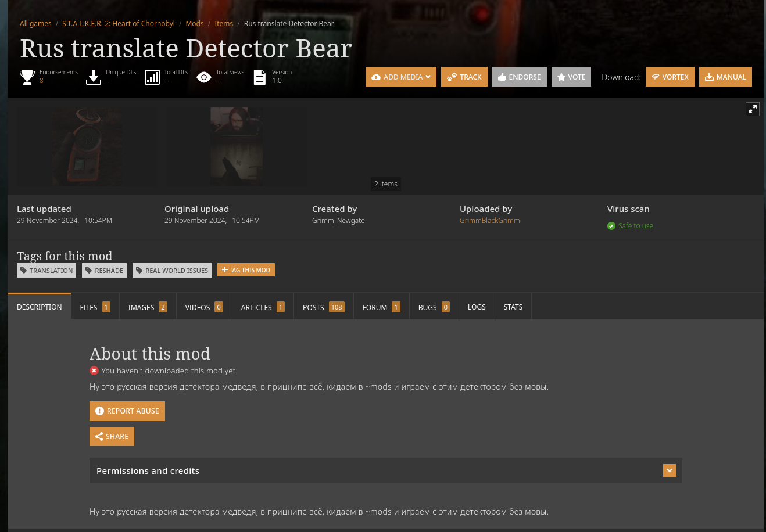Select the RESHADE tag
This screenshot has height=532, width=766.
click(x=105, y=271)
